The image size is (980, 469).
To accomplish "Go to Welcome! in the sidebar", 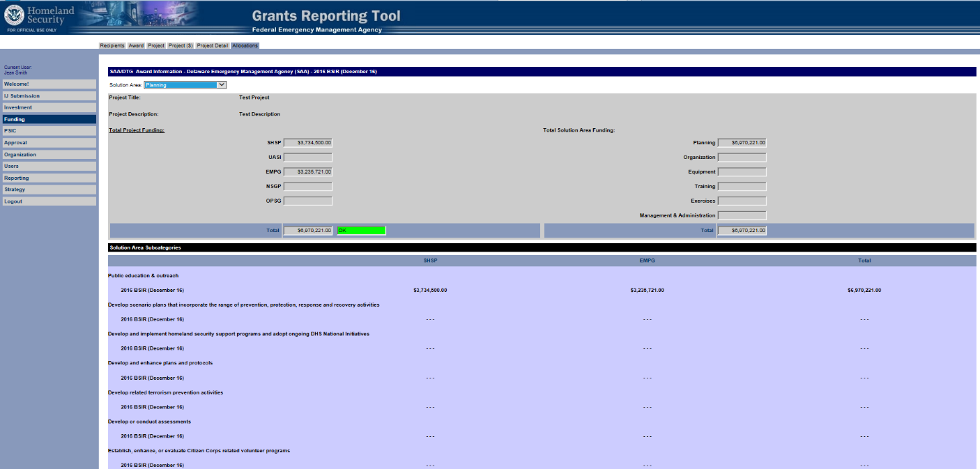I will click(49, 84).
